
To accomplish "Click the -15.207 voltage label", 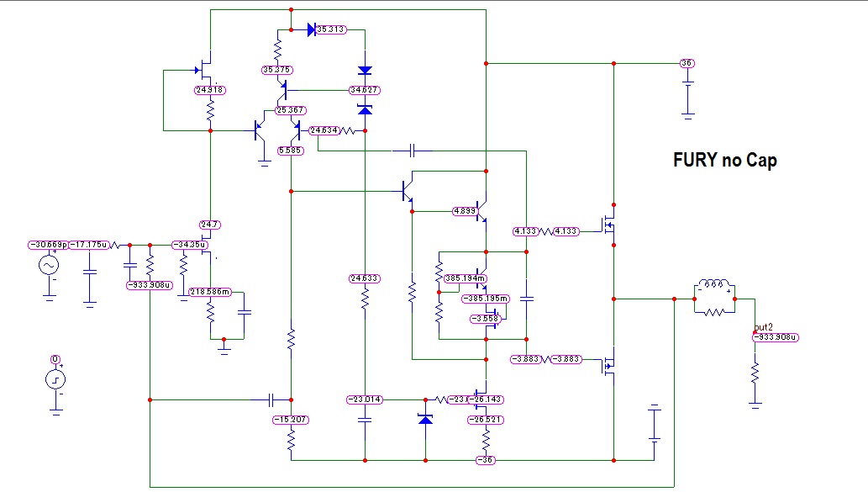I will click(291, 420).
